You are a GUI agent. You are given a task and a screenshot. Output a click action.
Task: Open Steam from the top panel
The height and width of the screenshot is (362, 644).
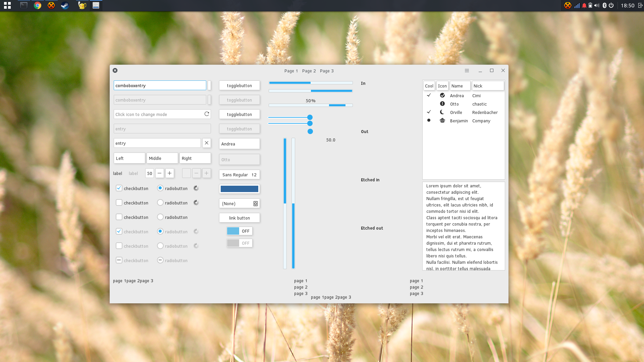point(65,5)
